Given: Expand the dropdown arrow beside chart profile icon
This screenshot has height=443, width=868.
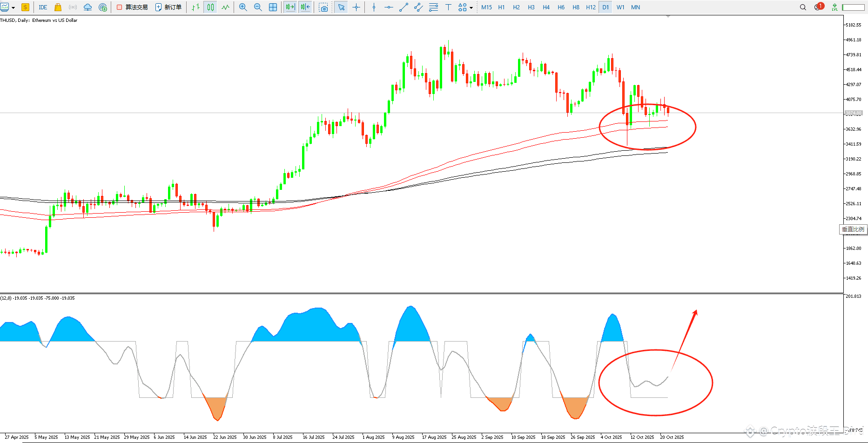Looking at the screenshot, I should (x=13, y=7).
